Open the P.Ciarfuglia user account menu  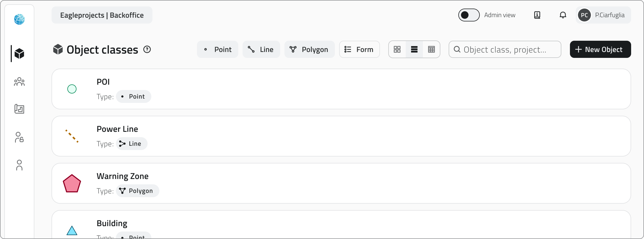(x=603, y=15)
